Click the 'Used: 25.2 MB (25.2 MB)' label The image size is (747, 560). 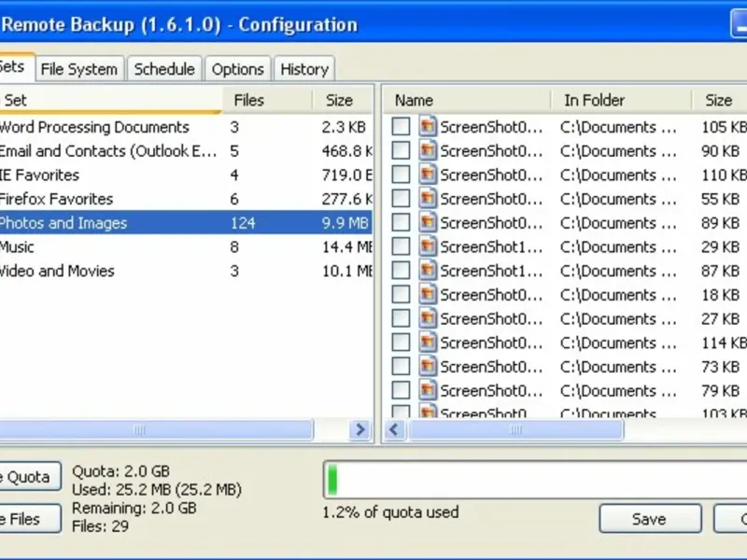click(x=157, y=489)
